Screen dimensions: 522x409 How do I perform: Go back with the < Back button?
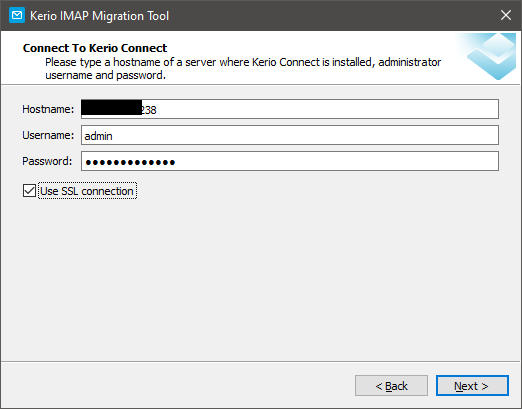(x=391, y=386)
